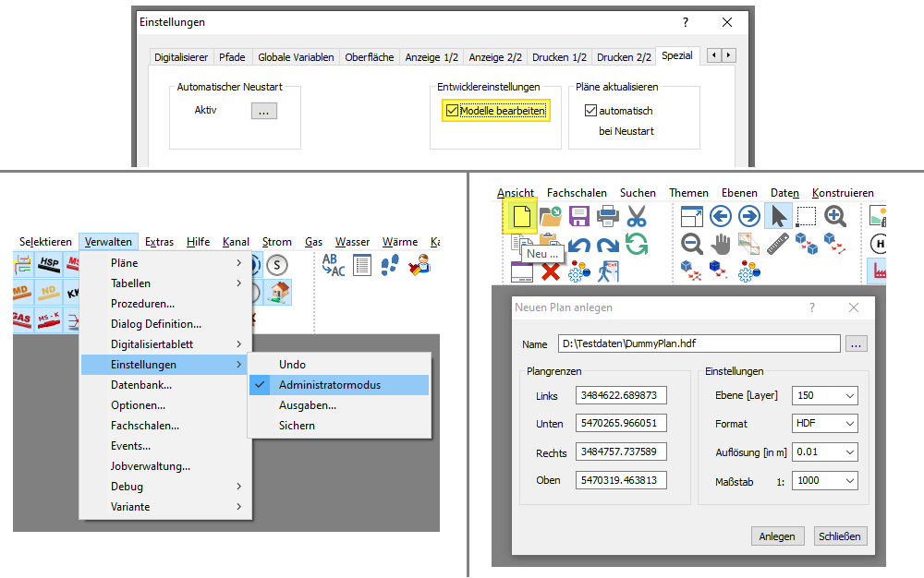Open the Maßstab dropdown showing 1000
924x578 pixels.
(824, 481)
